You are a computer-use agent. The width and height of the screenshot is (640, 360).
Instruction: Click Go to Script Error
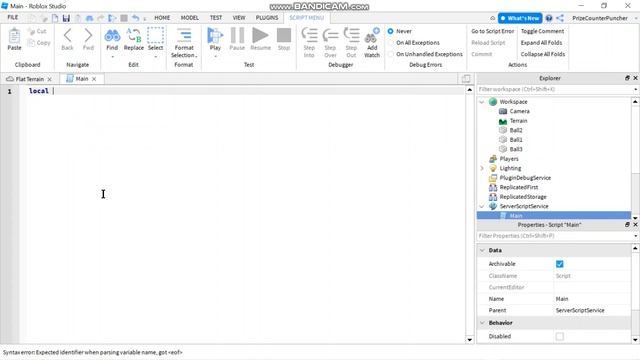tap(493, 31)
